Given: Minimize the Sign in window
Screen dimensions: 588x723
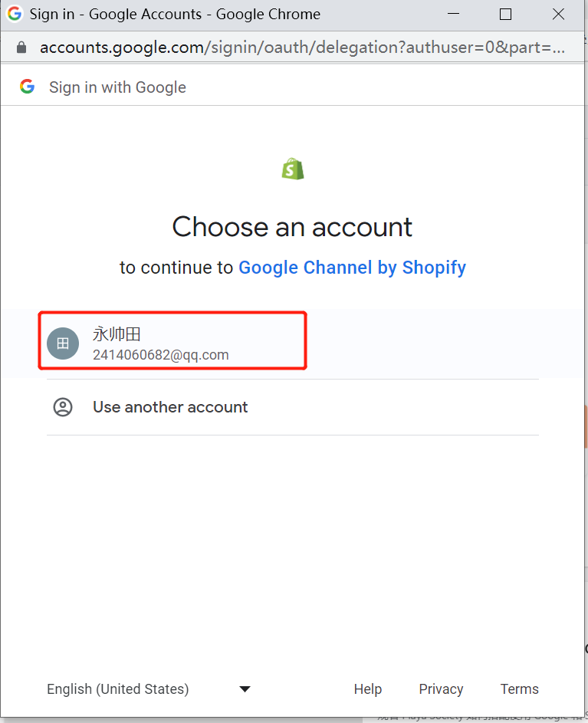Looking at the screenshot, I should pos(451,15).
